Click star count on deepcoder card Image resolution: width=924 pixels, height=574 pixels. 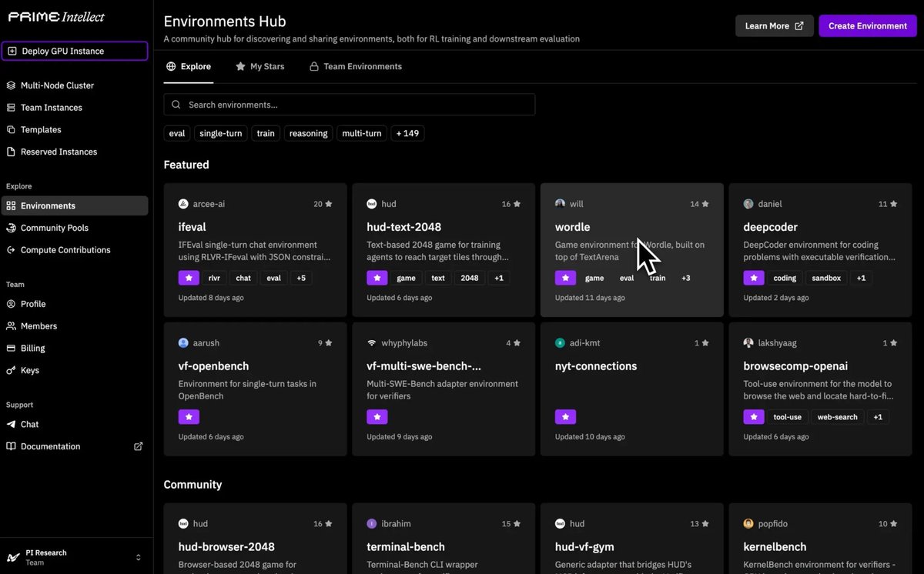tap(888, 204)
